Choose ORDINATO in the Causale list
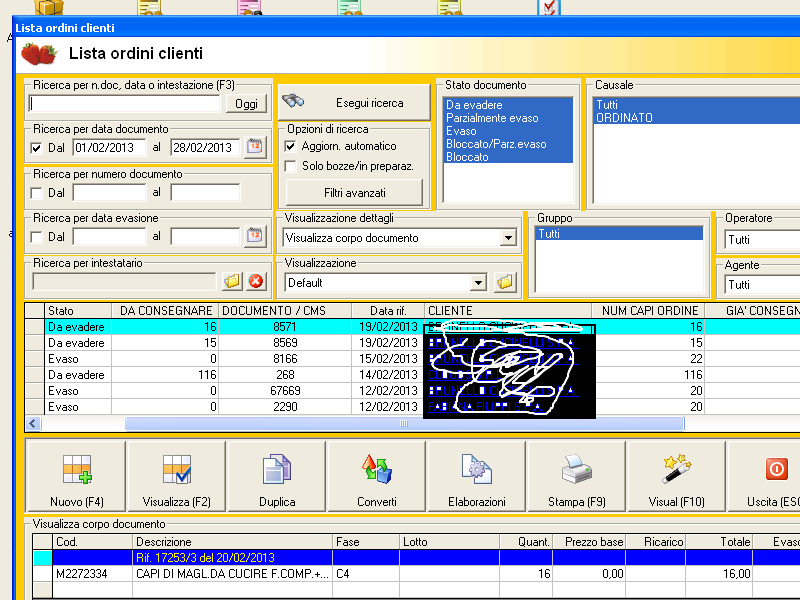 tap(624, 118)
